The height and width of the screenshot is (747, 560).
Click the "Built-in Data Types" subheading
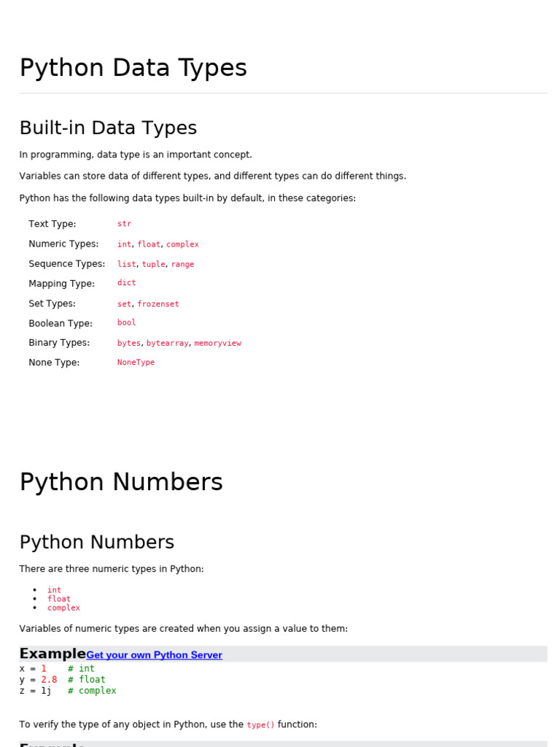coord(108,128)
